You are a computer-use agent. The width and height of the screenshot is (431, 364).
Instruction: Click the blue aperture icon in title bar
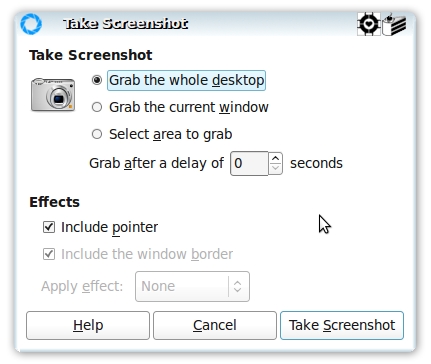coord(31,24)
